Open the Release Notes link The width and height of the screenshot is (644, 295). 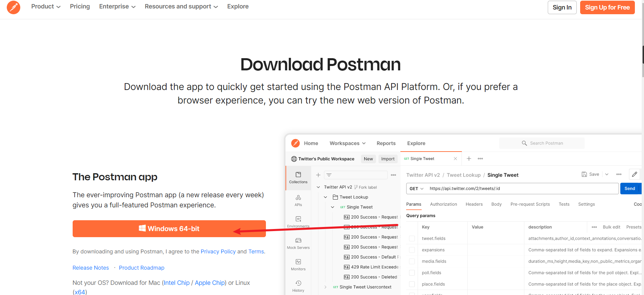tap(91, 268)
